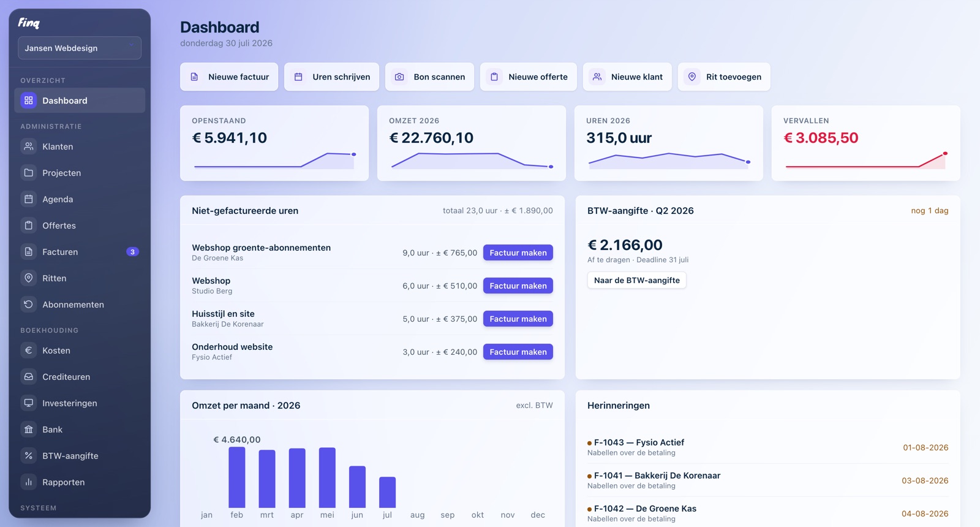Click the clipboard icon on Nieuwe offerte
980x527 pixels.
coord(494,77)
